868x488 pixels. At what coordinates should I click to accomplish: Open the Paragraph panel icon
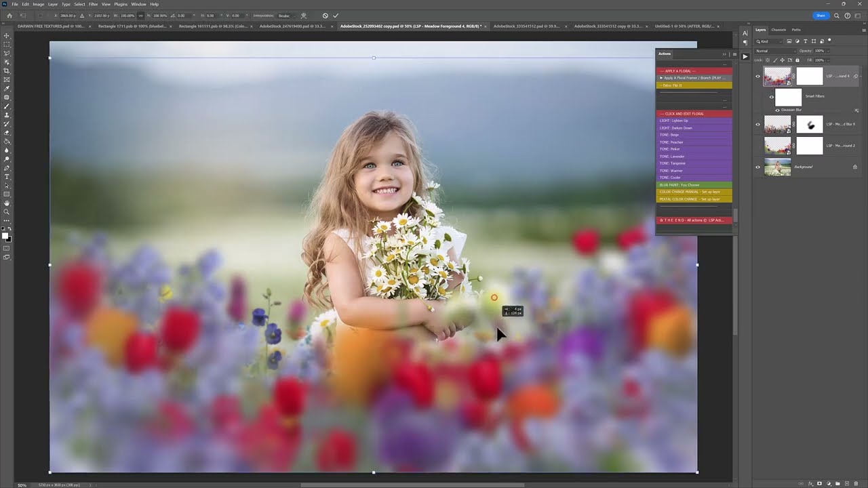[745, 41]
